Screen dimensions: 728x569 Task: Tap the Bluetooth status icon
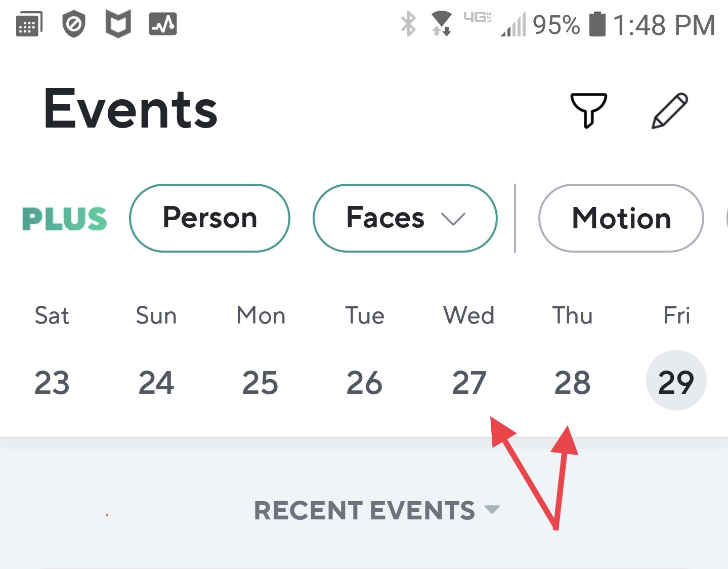tap(408, 24)
